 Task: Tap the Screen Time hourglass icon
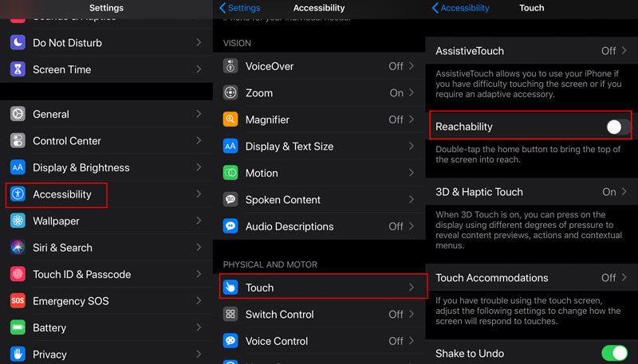click(18, 69)
